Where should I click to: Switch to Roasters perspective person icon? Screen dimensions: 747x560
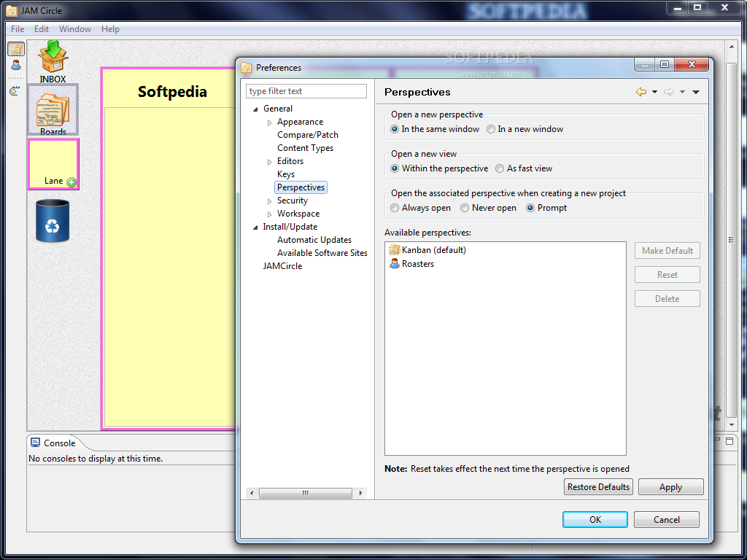16,65
